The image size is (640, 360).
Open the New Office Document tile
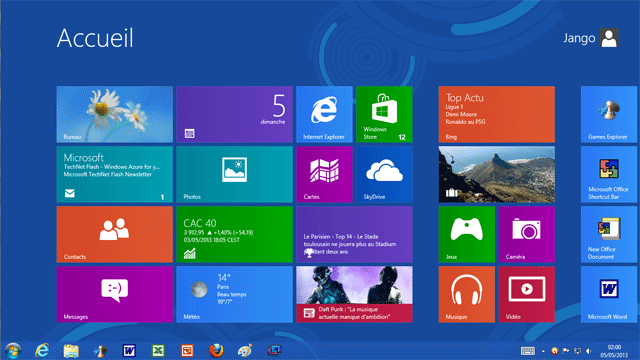pos(609,234)
